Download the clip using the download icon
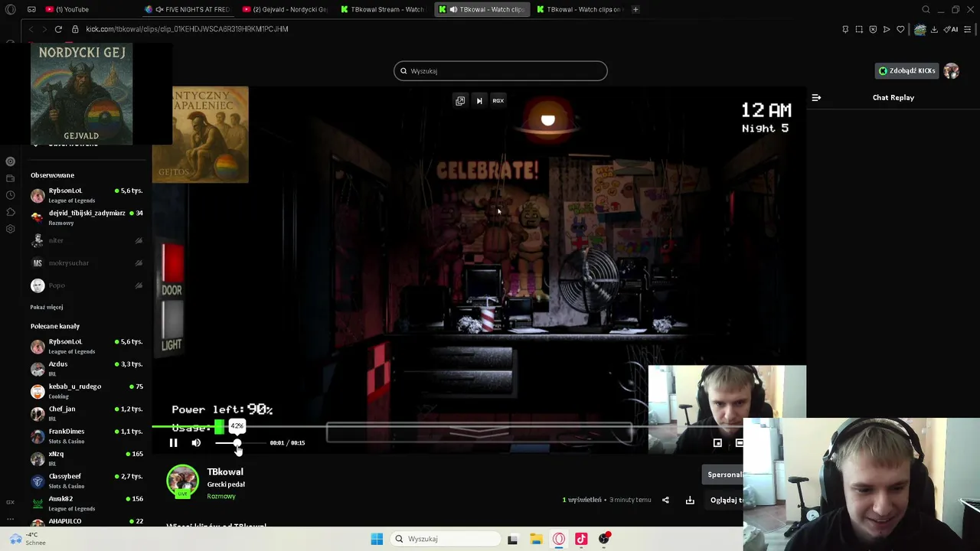 690,500
